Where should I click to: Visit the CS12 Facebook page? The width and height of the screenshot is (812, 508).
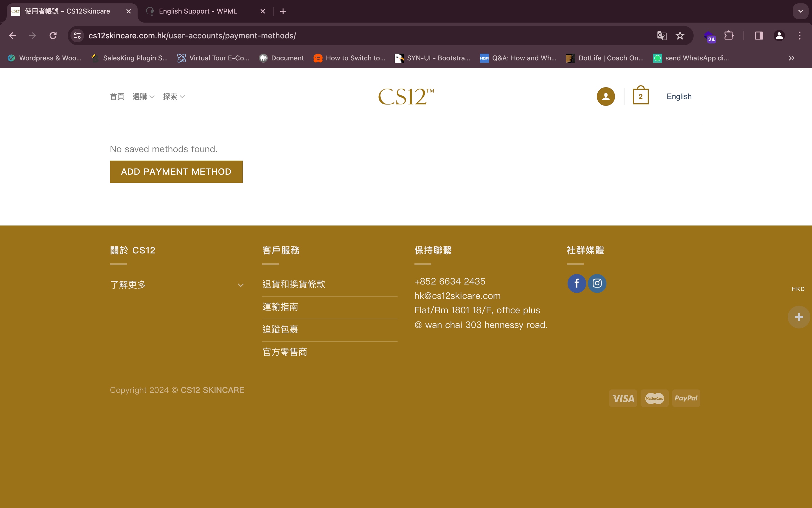coord(577,283)
